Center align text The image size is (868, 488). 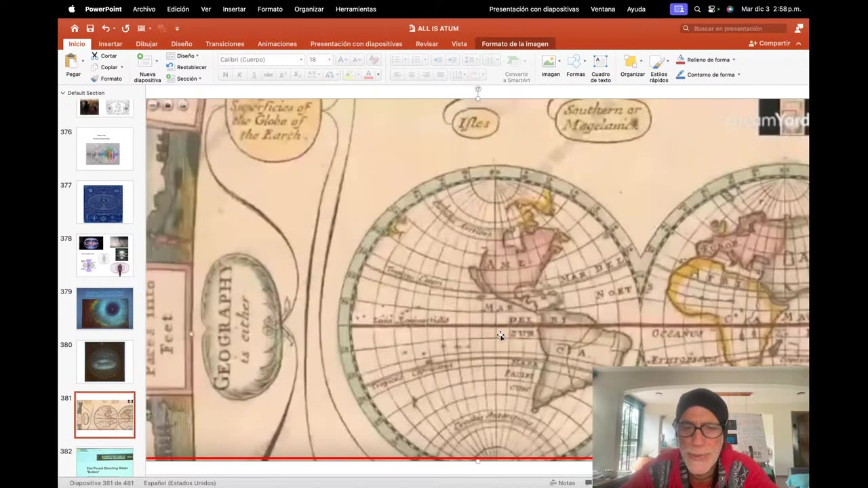[412, 75]
